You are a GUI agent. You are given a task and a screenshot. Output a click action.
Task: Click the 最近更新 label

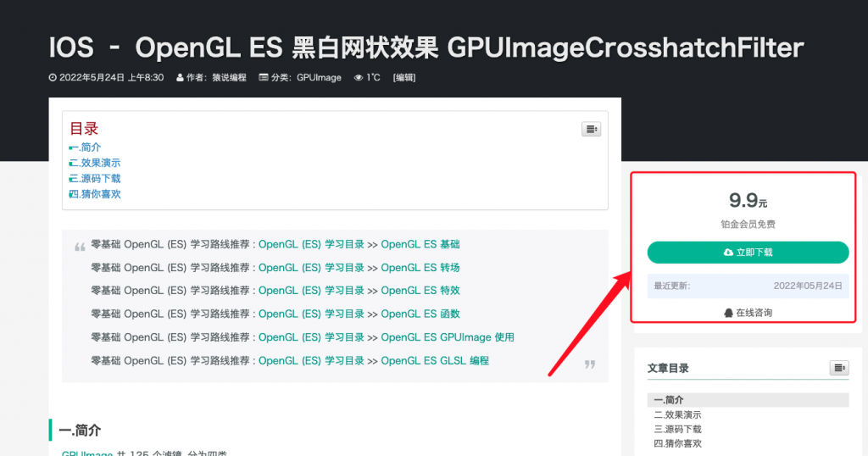coord(672,286)
